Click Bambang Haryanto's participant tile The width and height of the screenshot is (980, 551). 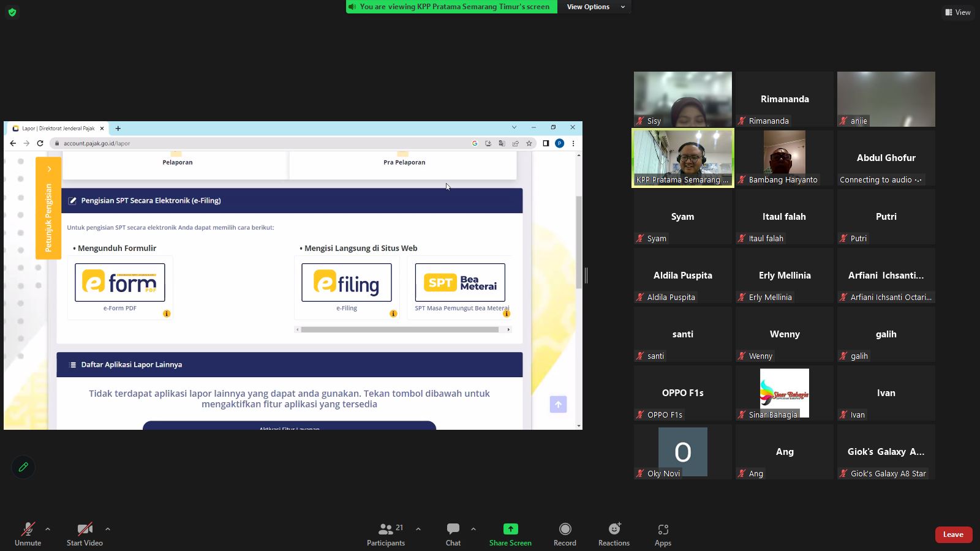pos(784,157)
